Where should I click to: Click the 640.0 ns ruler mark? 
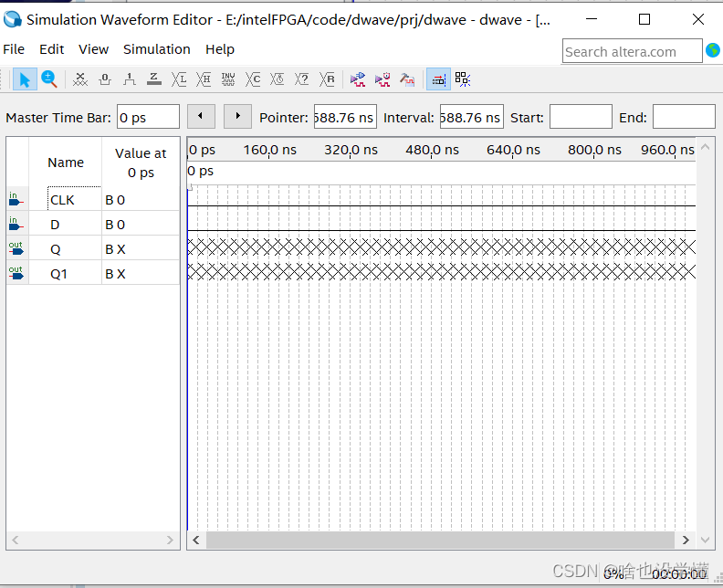(513, 150)
